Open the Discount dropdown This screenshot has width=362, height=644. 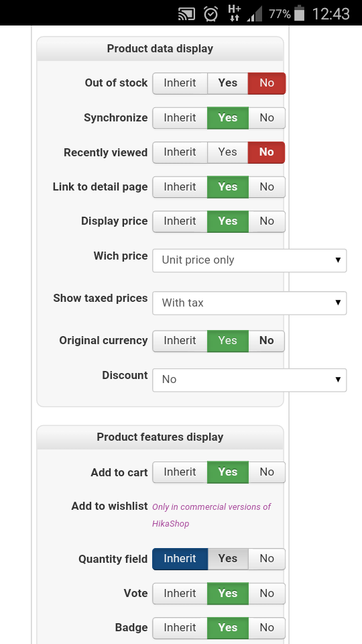pyautogui.click(x=249, y=380)
